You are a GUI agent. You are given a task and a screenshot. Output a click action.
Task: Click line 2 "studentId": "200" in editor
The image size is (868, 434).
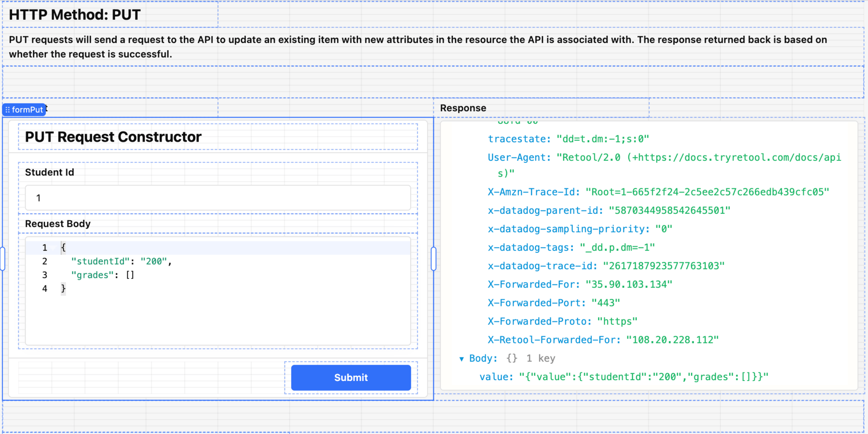[122, 261]
